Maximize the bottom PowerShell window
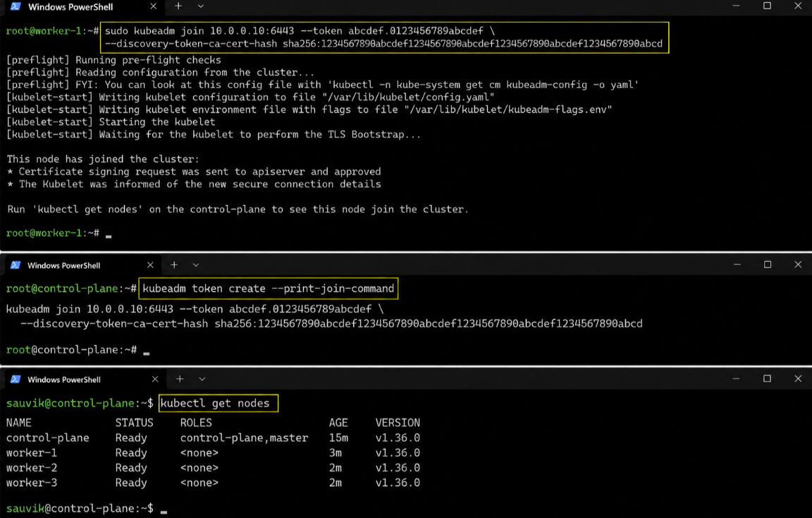 (x=767, y=378)
